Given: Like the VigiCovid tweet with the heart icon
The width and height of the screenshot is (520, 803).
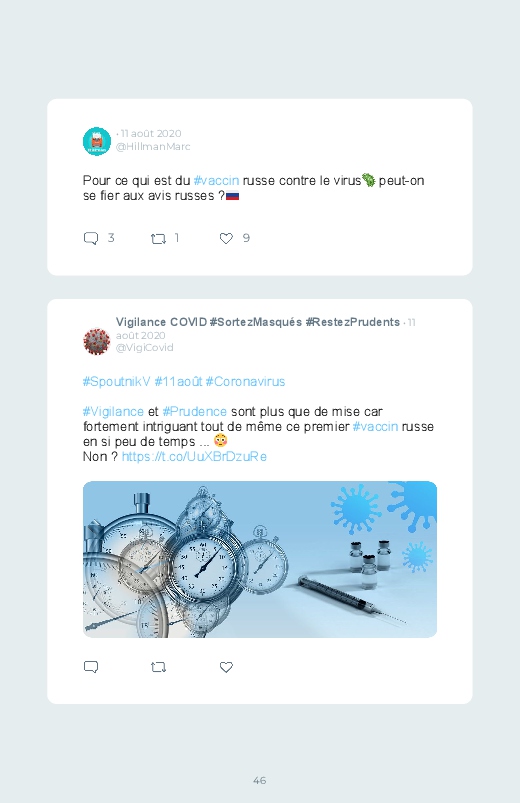Looking at the screenshot, I should tap(226, 667).
